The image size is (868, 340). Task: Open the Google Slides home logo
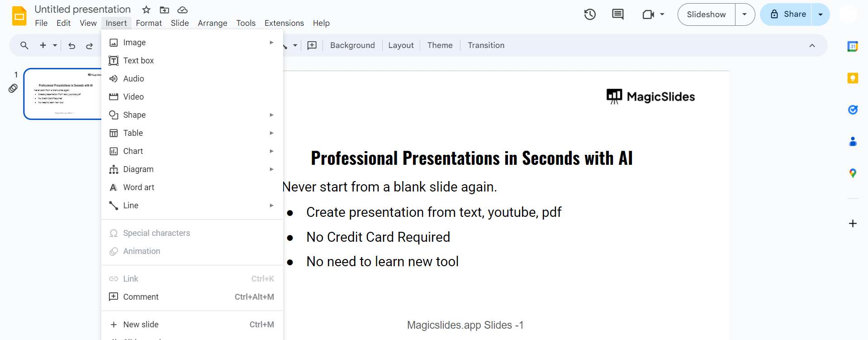click(x=19, y=16)
